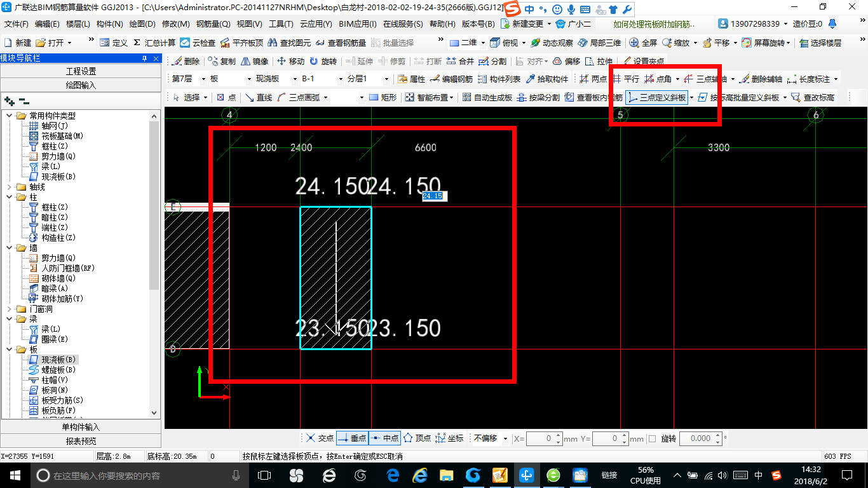Screen dimensions: 868x488
Task: Expand the 轴线 tree folder
Action: 9,187
